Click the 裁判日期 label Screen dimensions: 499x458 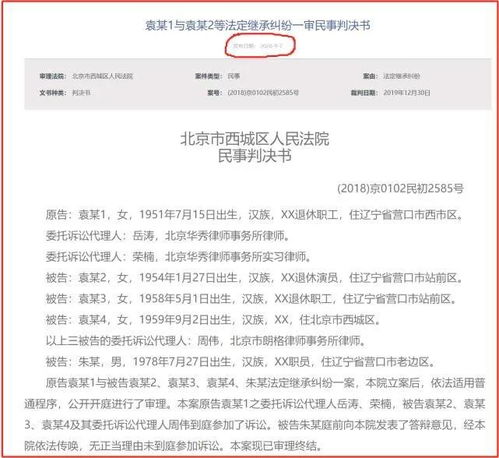(364, 92)
